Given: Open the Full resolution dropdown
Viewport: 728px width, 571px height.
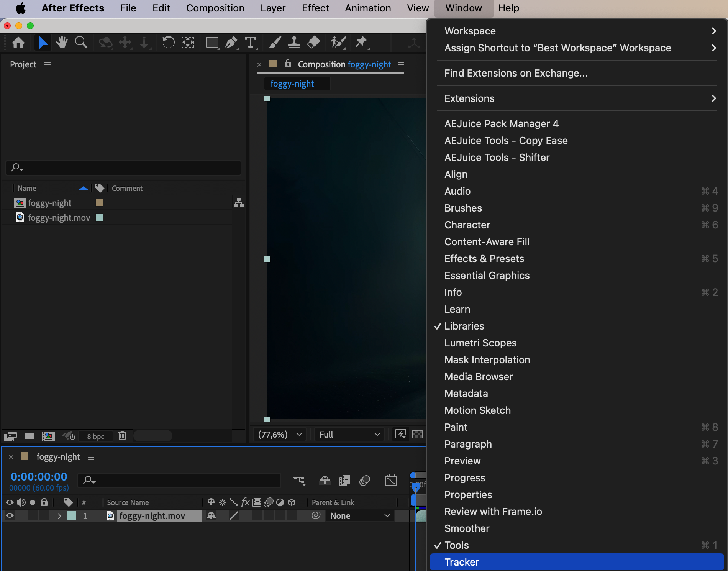Looking at the screenshot, I should (349, 435).
